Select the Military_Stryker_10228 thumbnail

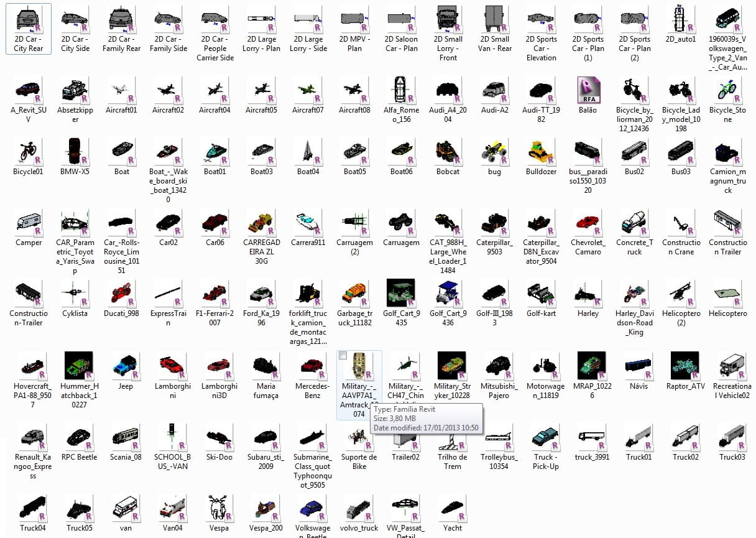pyautogui.click(x=452, y=366)
